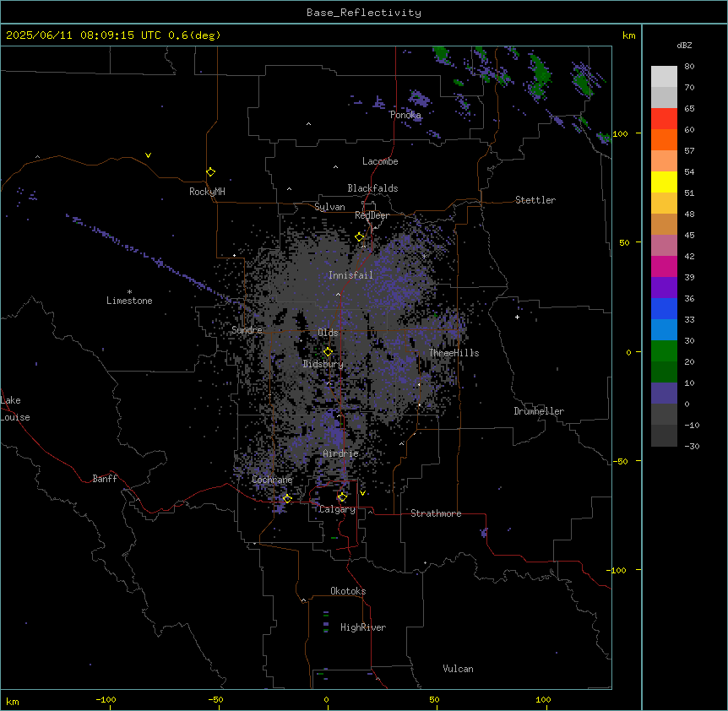The image size is (728, 711).
Task: Click the Stettler label
Action: (x=535, y=200)
